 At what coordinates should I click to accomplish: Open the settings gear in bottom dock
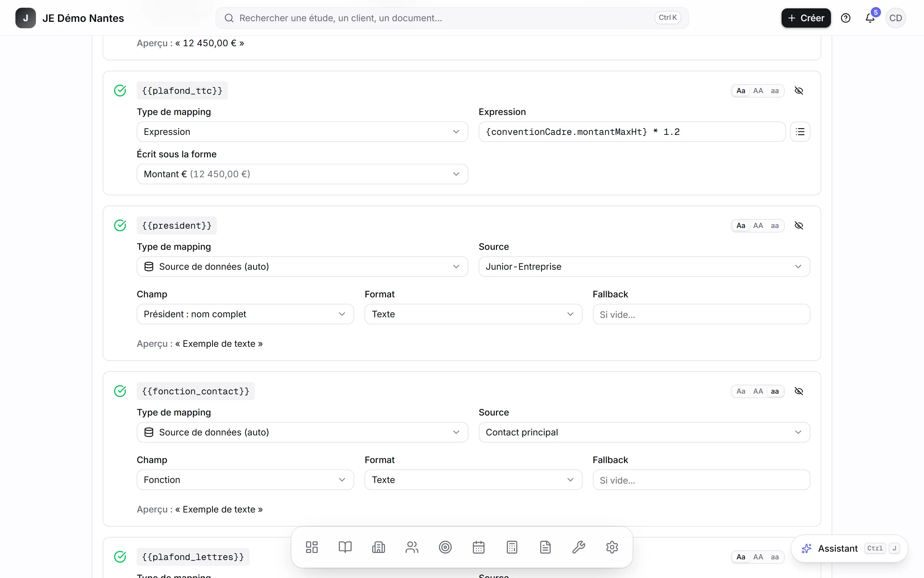click(x=612, y=547)
